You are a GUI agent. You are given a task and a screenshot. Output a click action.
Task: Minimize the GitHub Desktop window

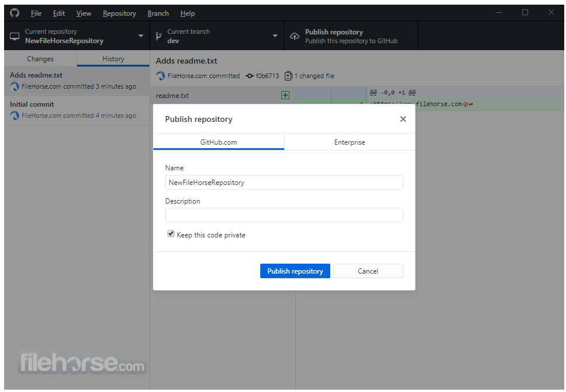[499, 13]
